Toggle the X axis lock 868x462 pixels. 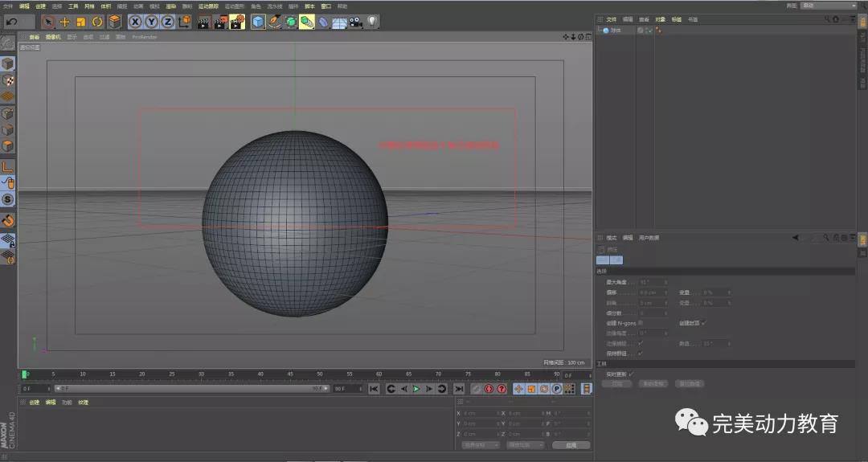pos(135,22)
